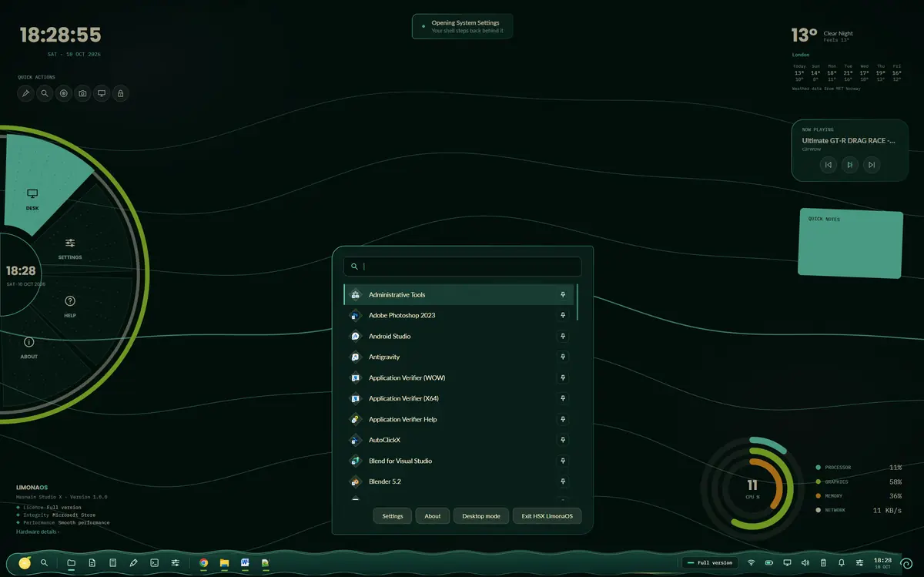The width and height of the screenshot is (924, 577).
Task: Open the folder icon in the taskbar
Action: (71, 563)
